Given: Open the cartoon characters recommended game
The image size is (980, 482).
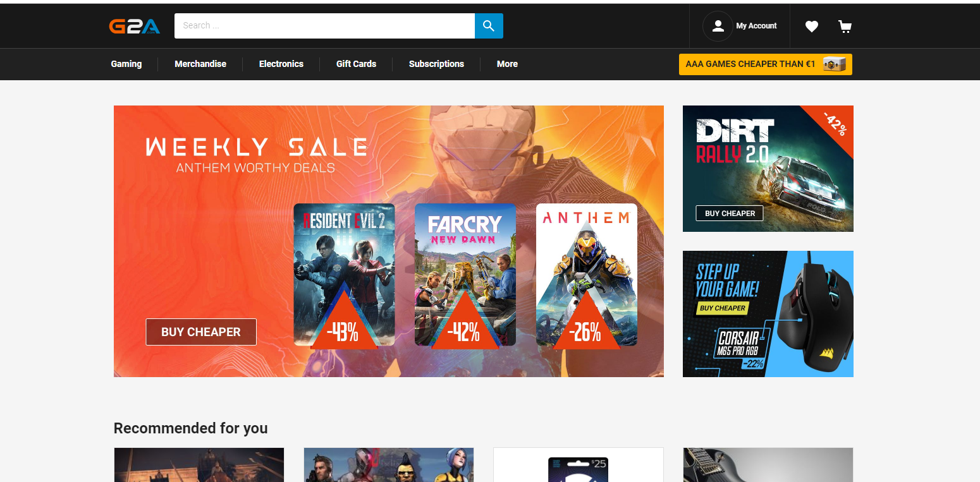Looking at the screenshot, I should point(388,465).
